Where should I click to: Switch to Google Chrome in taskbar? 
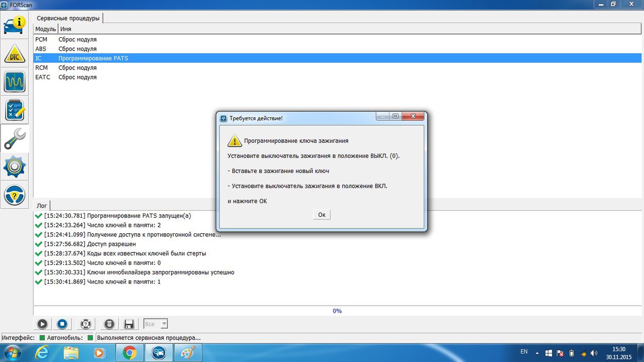click(129, 353)
